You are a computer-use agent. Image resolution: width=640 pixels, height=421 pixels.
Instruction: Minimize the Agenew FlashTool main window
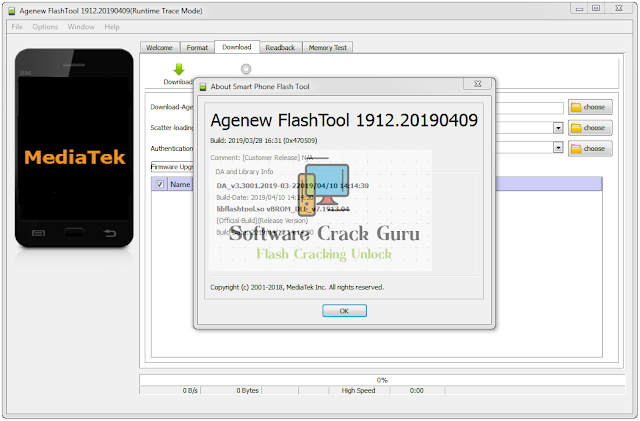[x=579, y=8]
